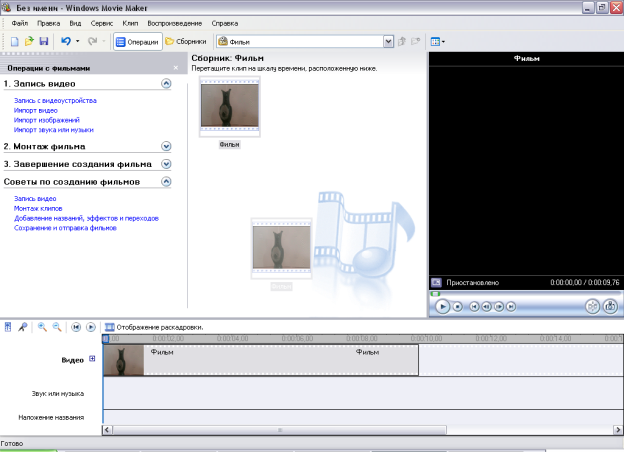
Task: Collapse the Советы по созданию фильмов section
Action: click(x=166, y=182)
